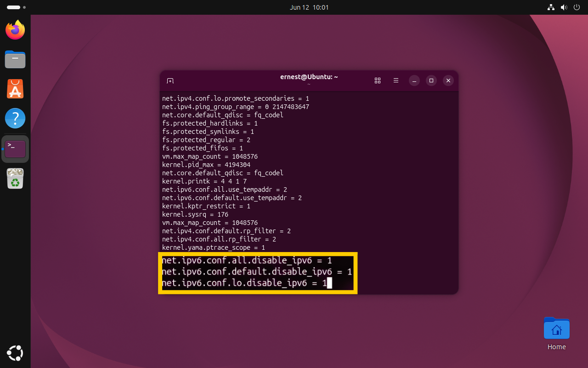Close the terminal window
The image size is (588, 368).
pyautogui.click(x=448, y=80)
